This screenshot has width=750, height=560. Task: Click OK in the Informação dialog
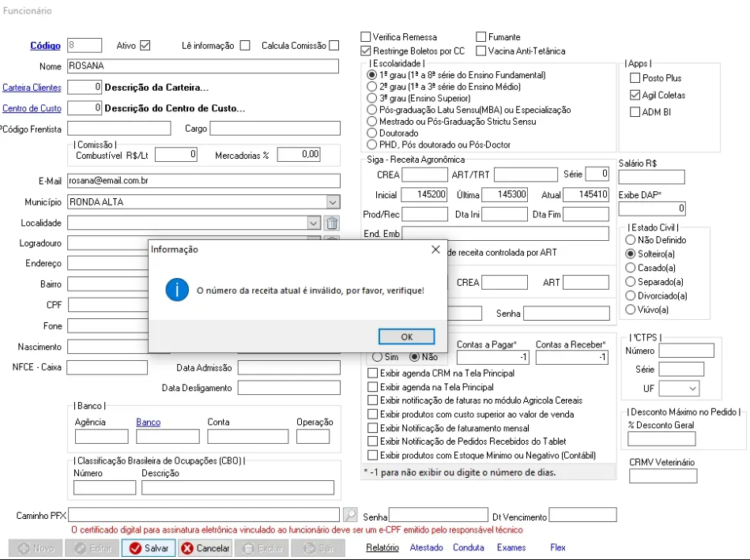(406, 336)
